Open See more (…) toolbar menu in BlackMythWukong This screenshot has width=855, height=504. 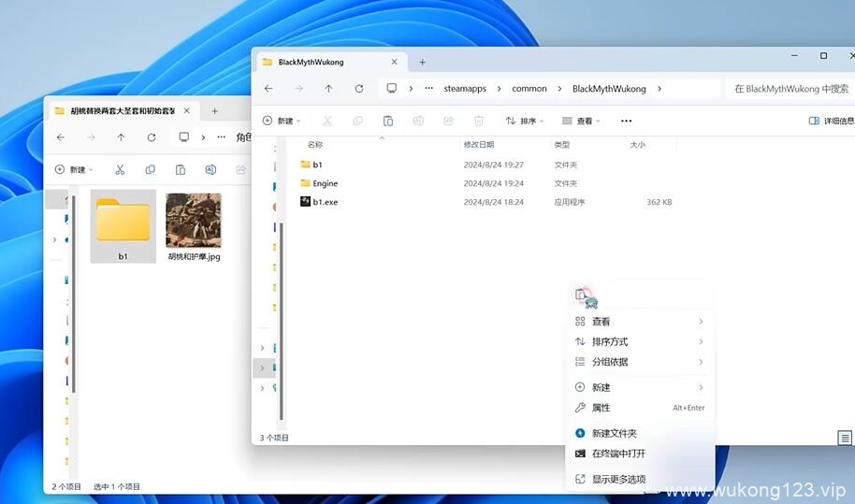coord(626,121)
